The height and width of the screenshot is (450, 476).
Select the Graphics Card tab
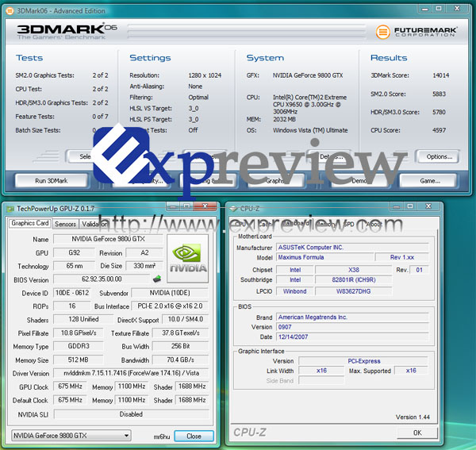pos(30,224)
